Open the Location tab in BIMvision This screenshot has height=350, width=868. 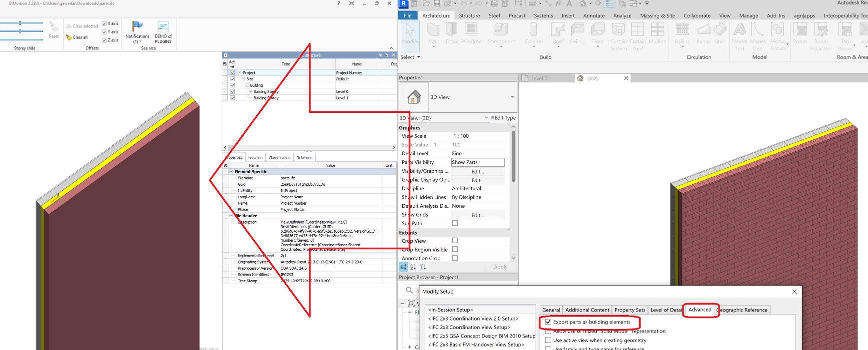pyautogui.click(x=255, y=158)
